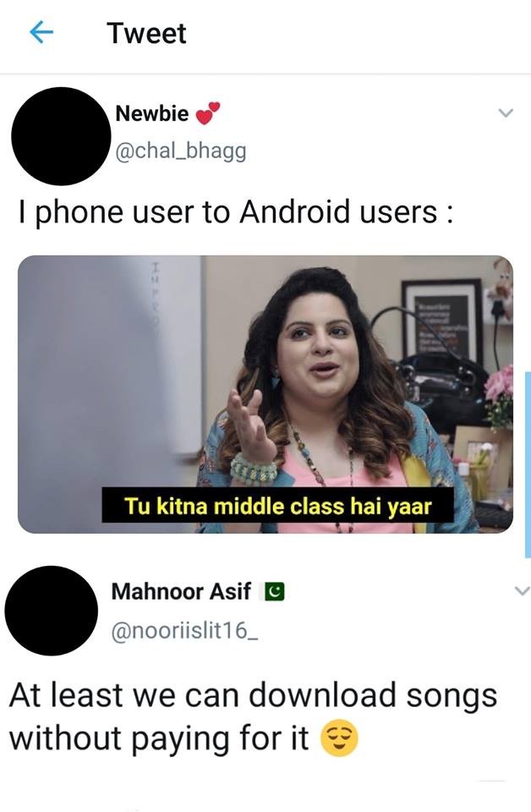Grab the blue scrollbar at the right edge

click(528, 464)
